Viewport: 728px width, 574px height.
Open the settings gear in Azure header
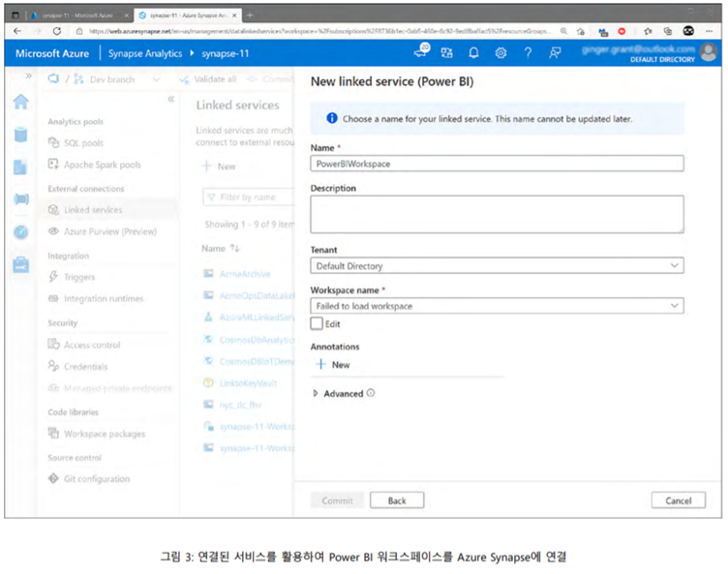[x=500, y=53]
